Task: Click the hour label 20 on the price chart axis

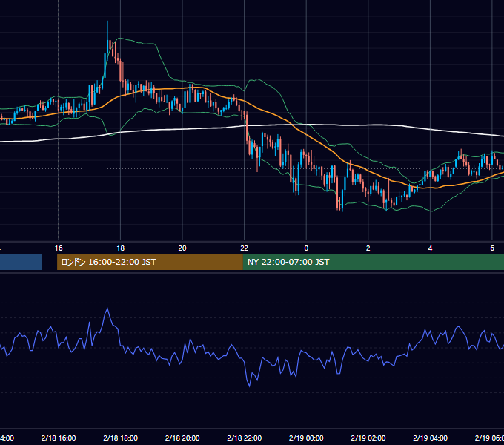Action: pos(182,248)
